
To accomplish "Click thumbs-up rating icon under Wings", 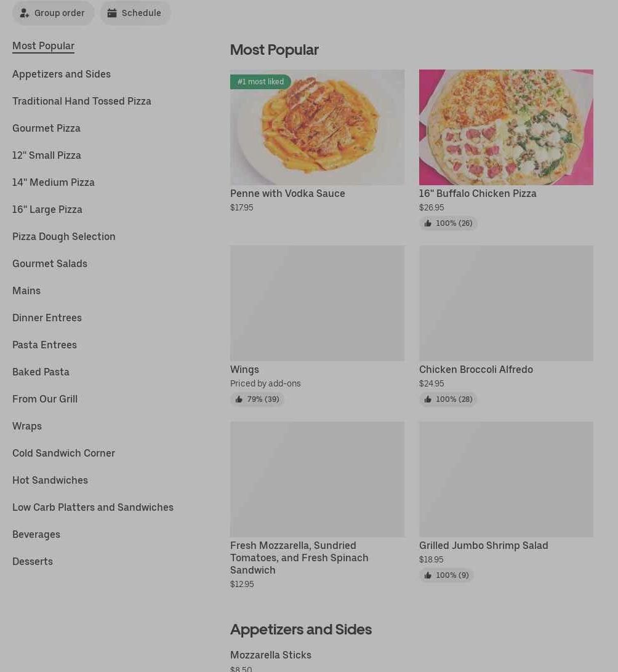I will [239, 399].
